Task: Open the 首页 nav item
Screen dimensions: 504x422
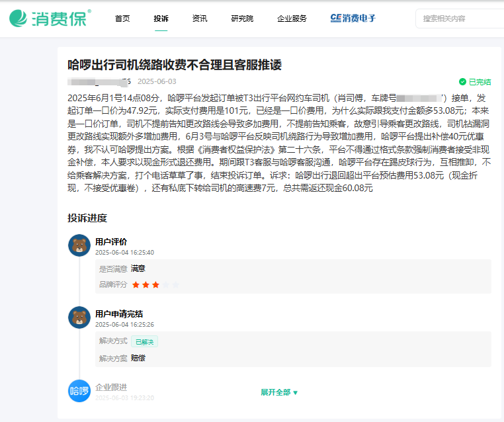Action: [x=122, y=19]
